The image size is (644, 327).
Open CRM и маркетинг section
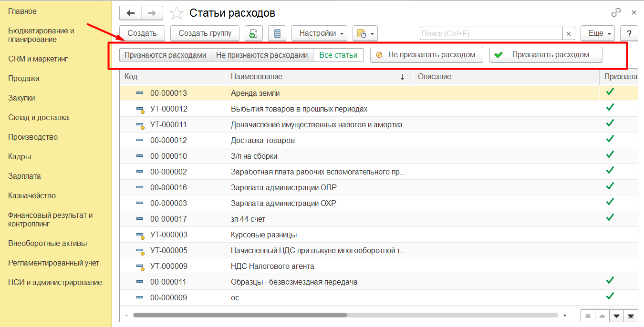pos(38,59)
